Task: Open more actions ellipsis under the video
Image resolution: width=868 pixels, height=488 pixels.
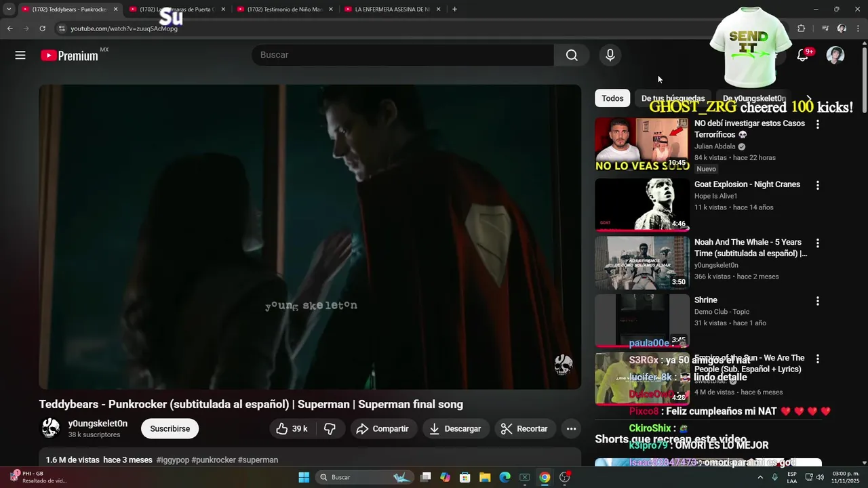Action: 571,429
